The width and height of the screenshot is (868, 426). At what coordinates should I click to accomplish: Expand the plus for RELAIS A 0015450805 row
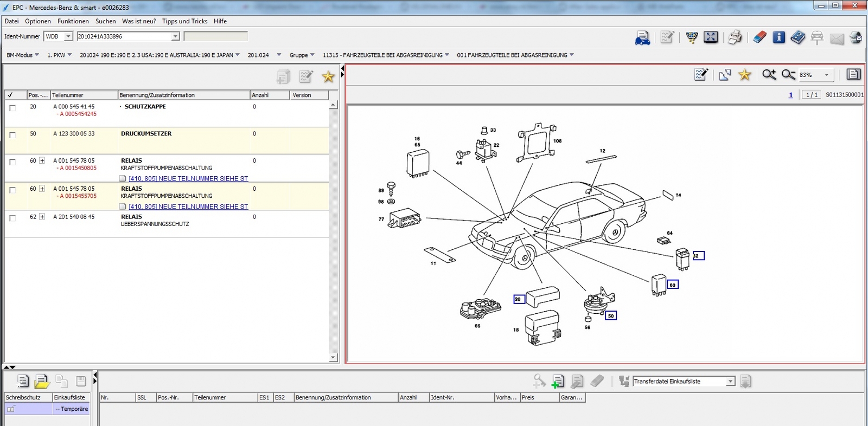coord(42,160)
